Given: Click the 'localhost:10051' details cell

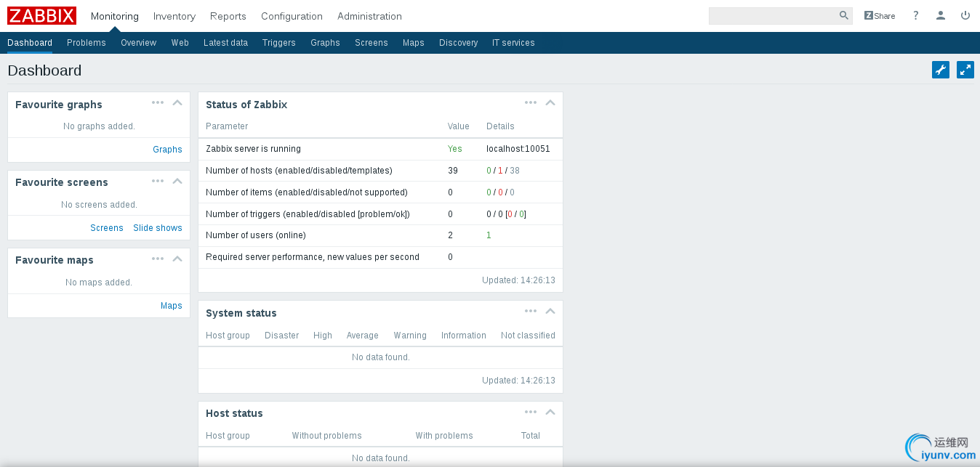Looking at the screenshot, I should (x=518, y=149).
